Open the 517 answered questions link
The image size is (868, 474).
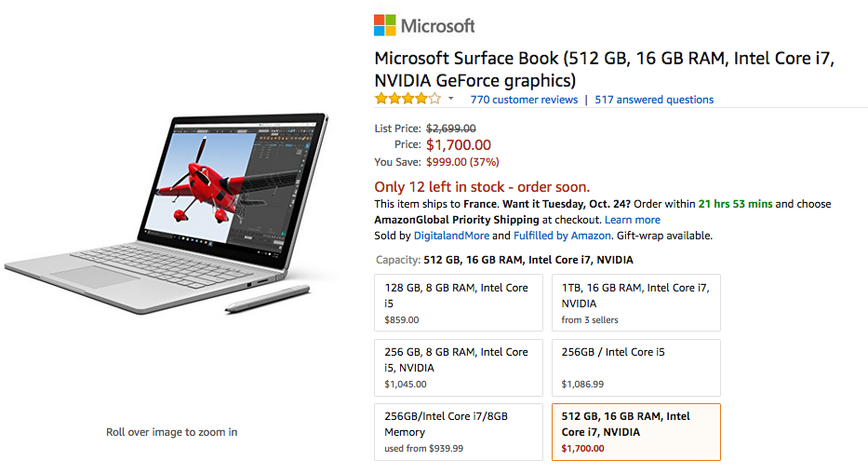pos(654,100)
